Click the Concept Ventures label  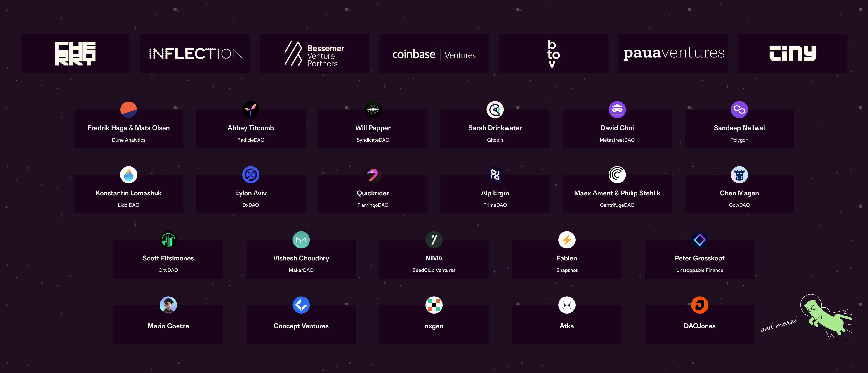301,326
